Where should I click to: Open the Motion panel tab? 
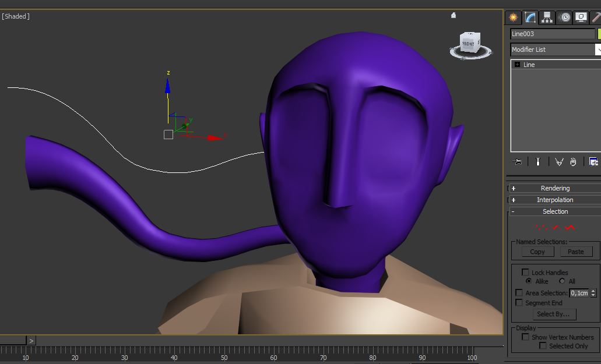564,17
